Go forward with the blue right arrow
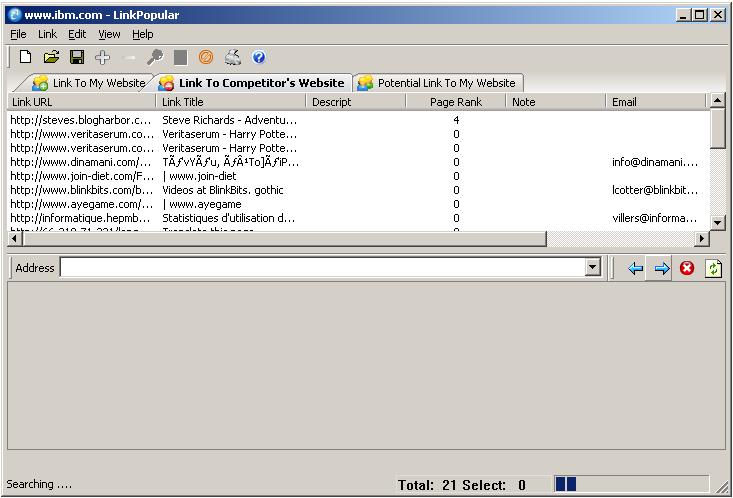 point(661,268)
